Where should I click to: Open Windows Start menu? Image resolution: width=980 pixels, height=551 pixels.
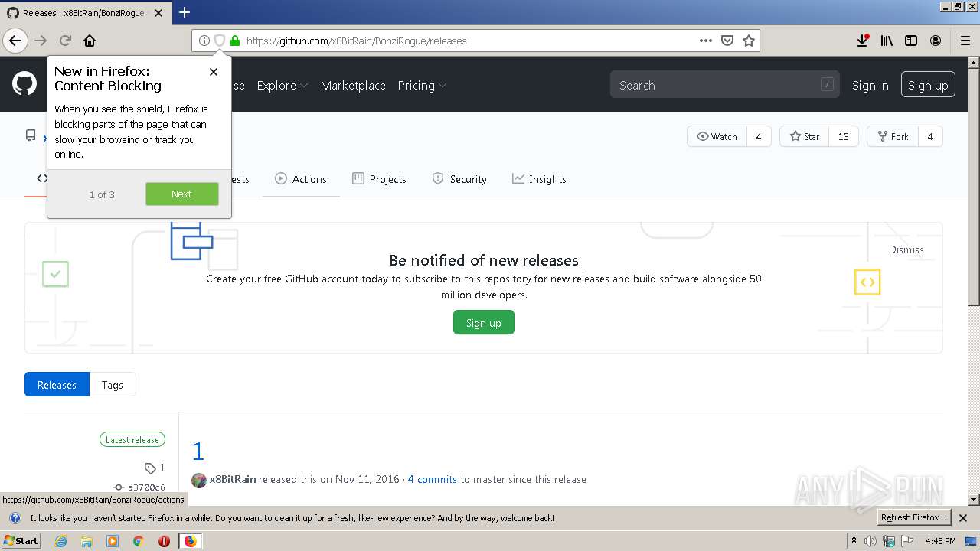click(21, 540)
